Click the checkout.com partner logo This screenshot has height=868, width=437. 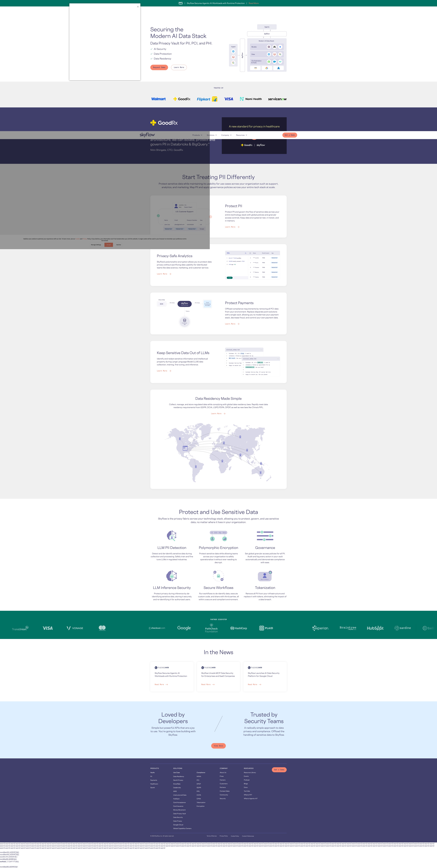(157, 628)
